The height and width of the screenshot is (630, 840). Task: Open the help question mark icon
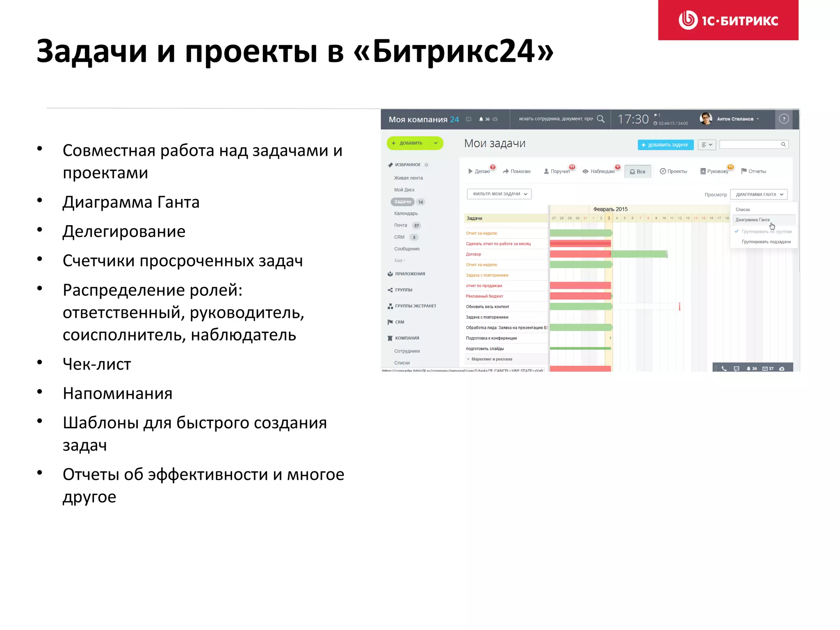(x=784, y=119)
